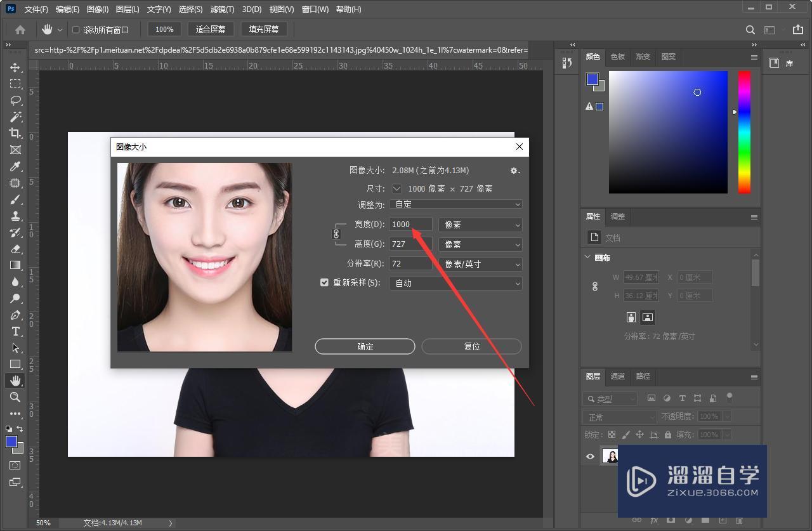Uncheck the 重新采样 resample checkbox
The image size is (812, 531).
pos(324,282)
